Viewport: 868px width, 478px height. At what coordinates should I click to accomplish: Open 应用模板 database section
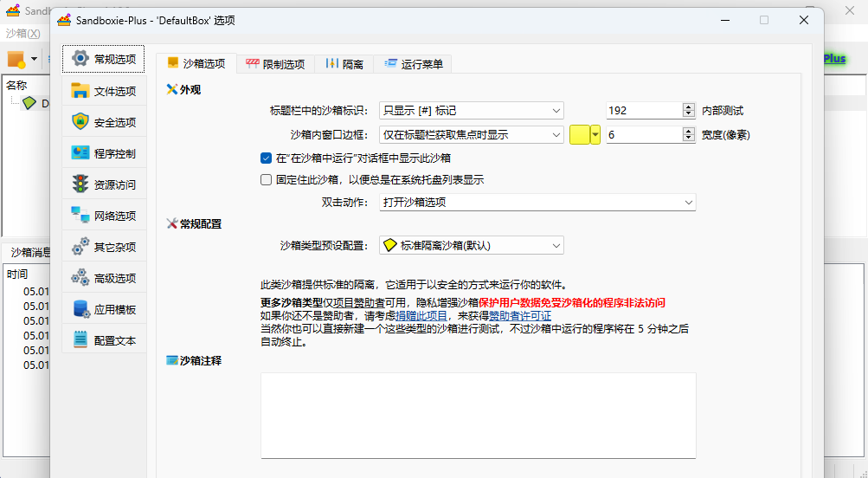(x=104, y=309)
